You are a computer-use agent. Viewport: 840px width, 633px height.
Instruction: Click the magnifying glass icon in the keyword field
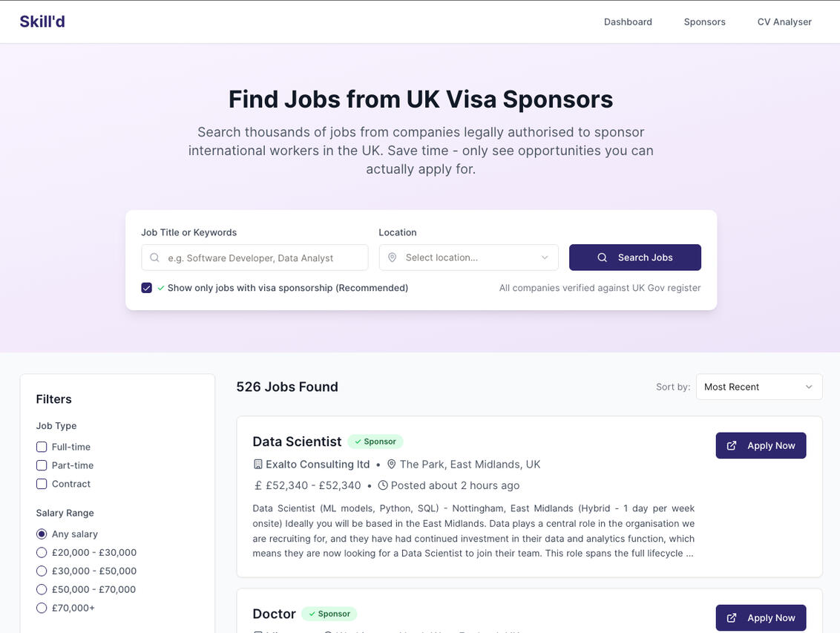(154, 258)
